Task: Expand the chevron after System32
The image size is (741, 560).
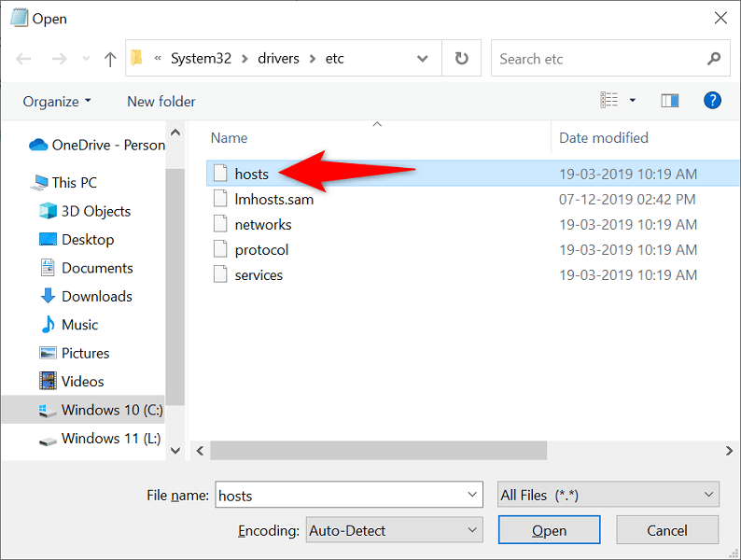Action: (x=245, y=59)
